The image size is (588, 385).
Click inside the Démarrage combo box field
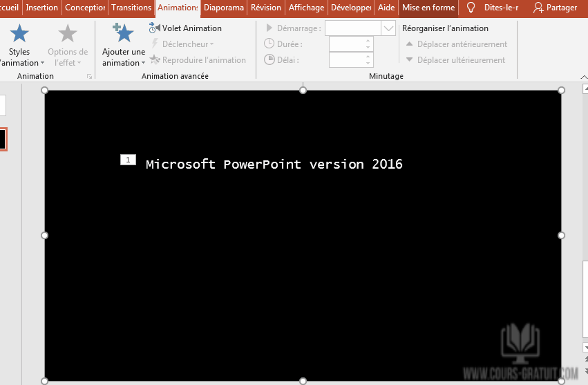353,28
